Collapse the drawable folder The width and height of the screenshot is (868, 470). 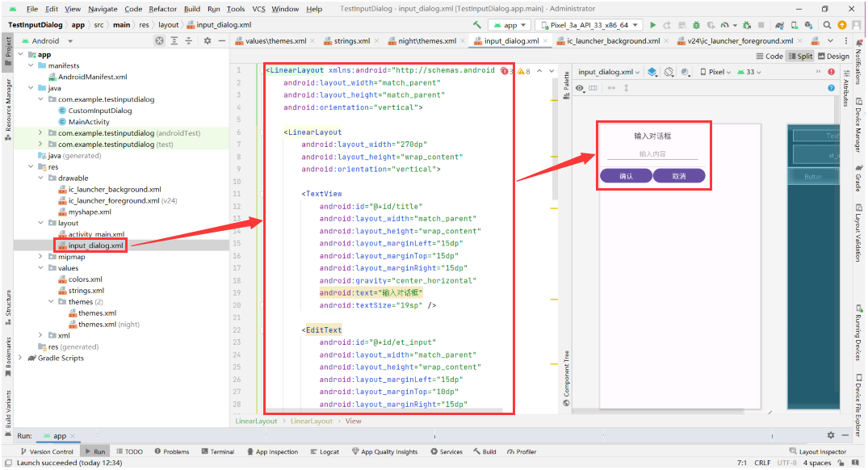pos(40,178)
